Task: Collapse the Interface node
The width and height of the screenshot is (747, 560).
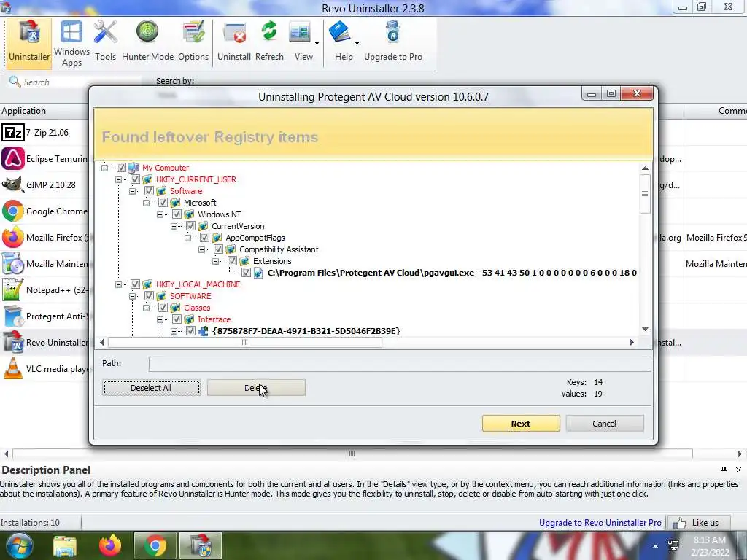Action: [160, 319]
